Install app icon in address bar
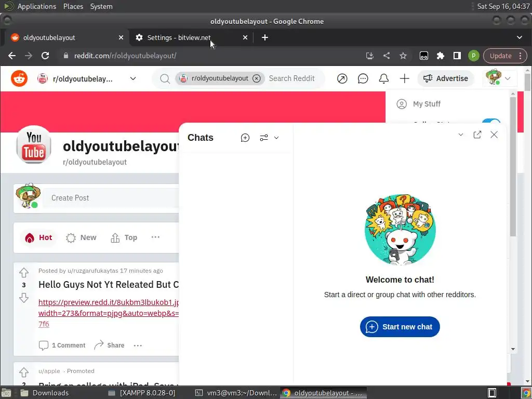The image size is (532, 399). point(369,56)
